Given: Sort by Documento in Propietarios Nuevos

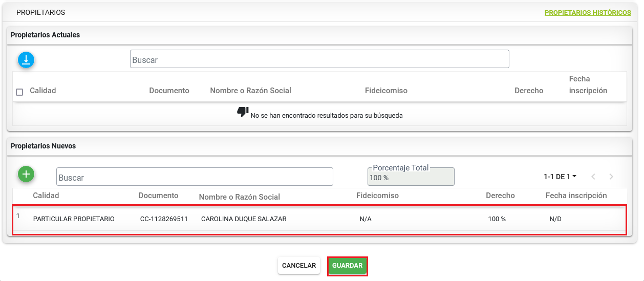Looking at the screenshot, I should pos(158,196).
